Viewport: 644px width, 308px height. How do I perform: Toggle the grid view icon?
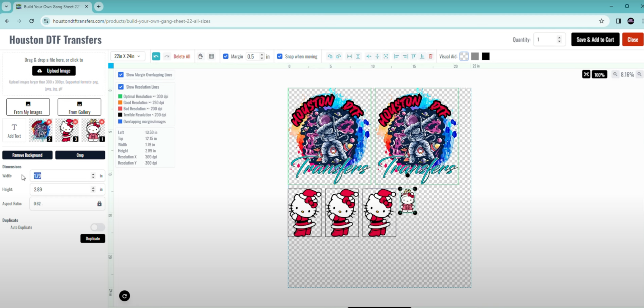point(212,56)
